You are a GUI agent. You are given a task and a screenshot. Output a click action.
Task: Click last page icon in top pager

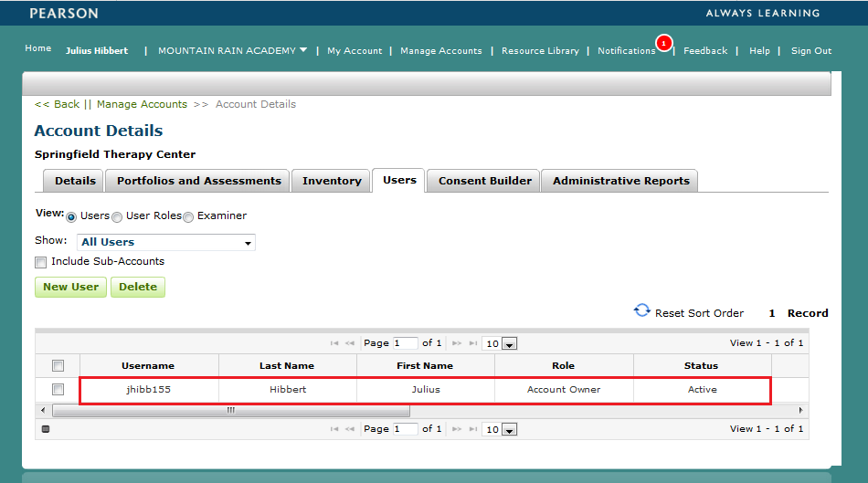pyautogui.click(x=472, y=343)
